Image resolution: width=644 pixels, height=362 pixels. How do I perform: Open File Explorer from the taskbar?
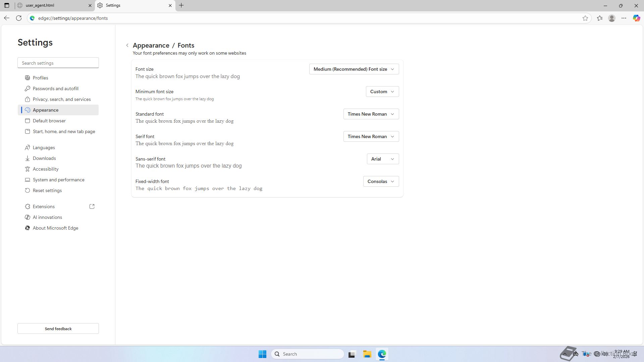tap(367, 354)
